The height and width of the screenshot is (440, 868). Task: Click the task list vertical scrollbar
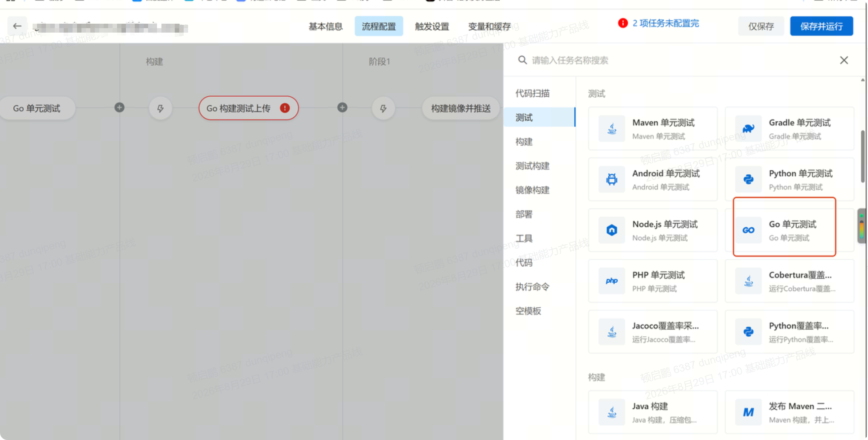863,156
